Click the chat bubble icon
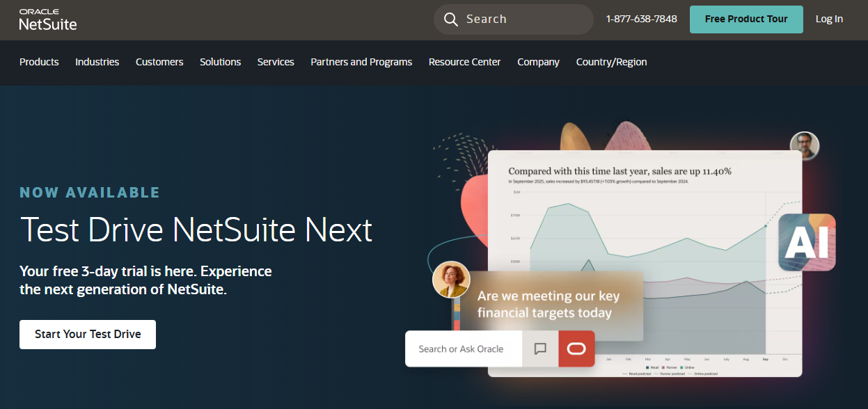The image size is (868, 409). click(540, 349)
